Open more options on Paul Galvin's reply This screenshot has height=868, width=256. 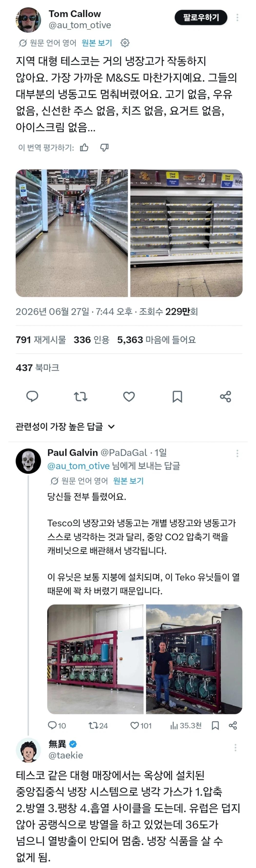click(x=237, y=453)
